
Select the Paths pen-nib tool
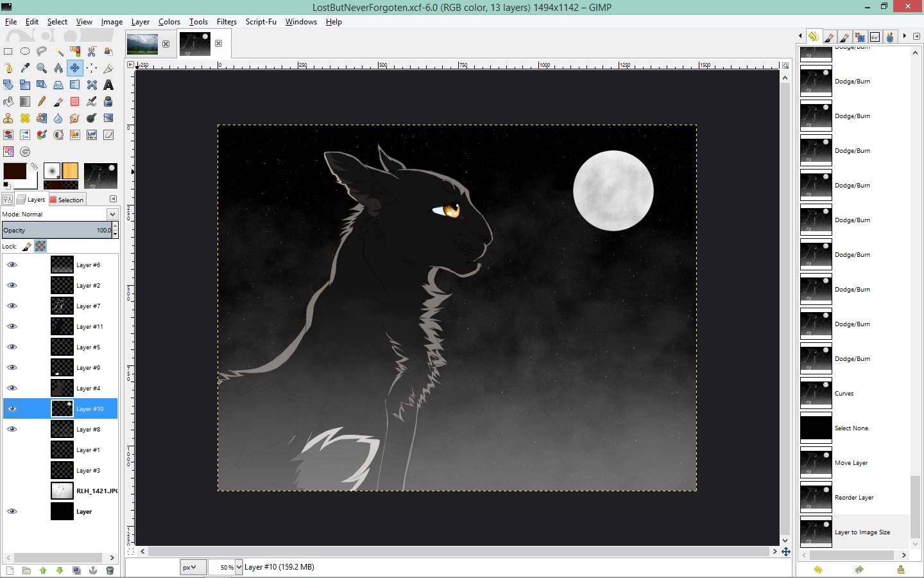pyautogui.click(x=8, y=68)
